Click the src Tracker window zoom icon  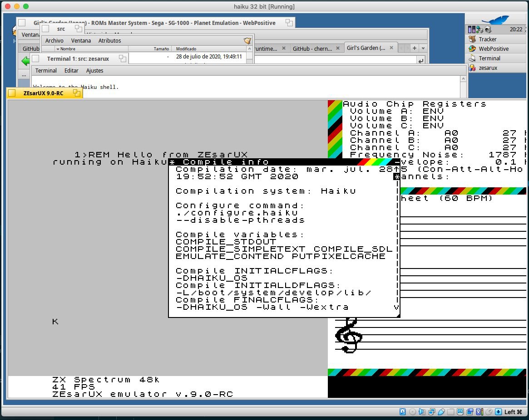(x=78, y=29)
